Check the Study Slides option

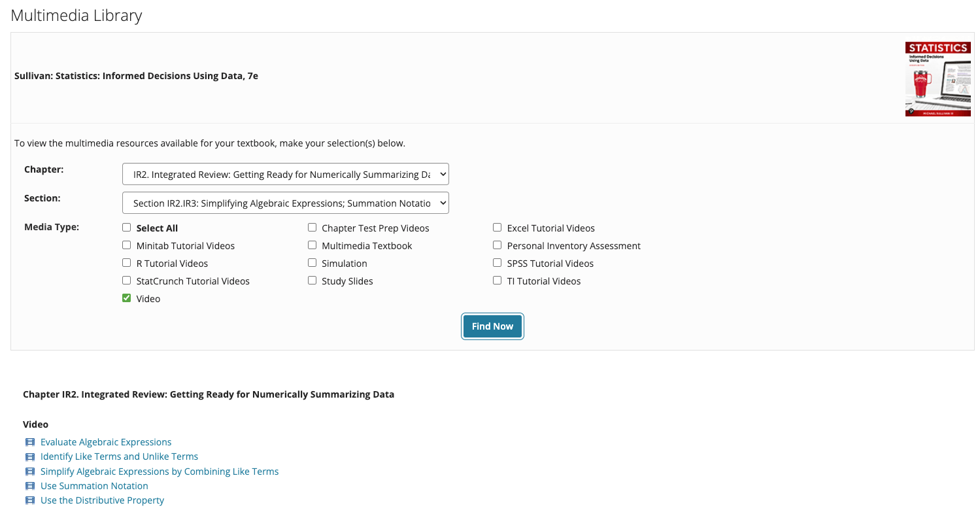(x=313, y=281)
